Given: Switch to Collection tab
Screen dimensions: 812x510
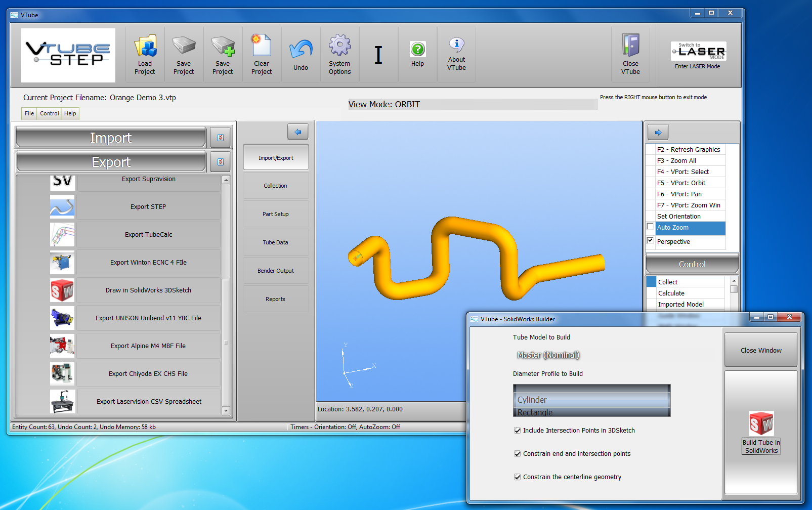Looking at the screenshot, I should click(x=276, y=186).
